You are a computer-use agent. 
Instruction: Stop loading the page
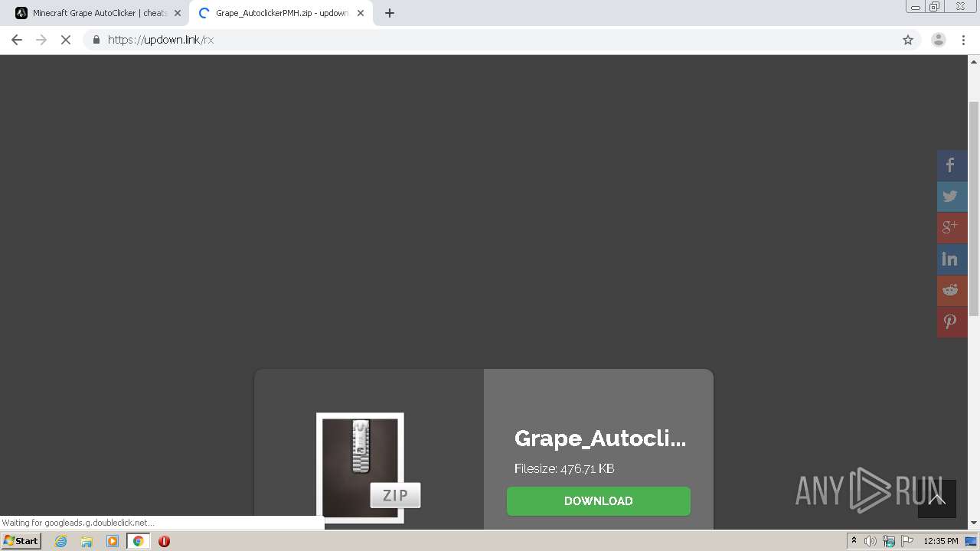point(66,40)
